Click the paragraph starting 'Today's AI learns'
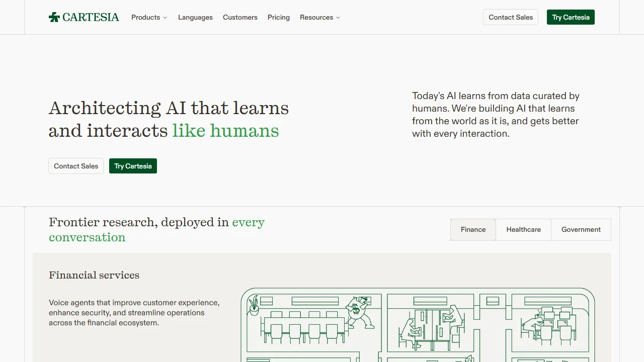Image resolution: width=644 pixels, height=362 pixels. point(496,115)
